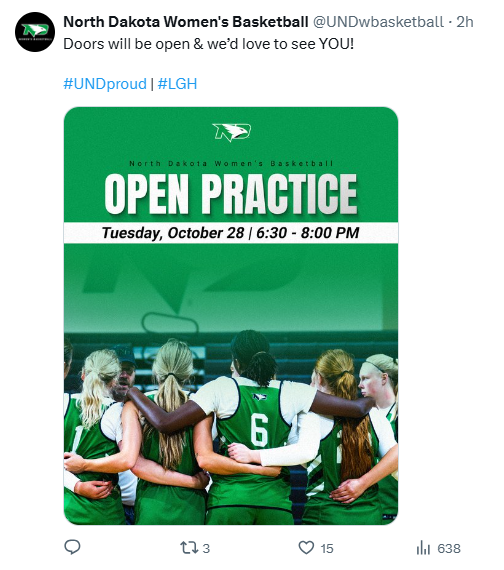This screenshot has width=504, height=570.
Task: Click the white ND hawk logo on poster
Action: pyautogui.click(x=232, y=132)
